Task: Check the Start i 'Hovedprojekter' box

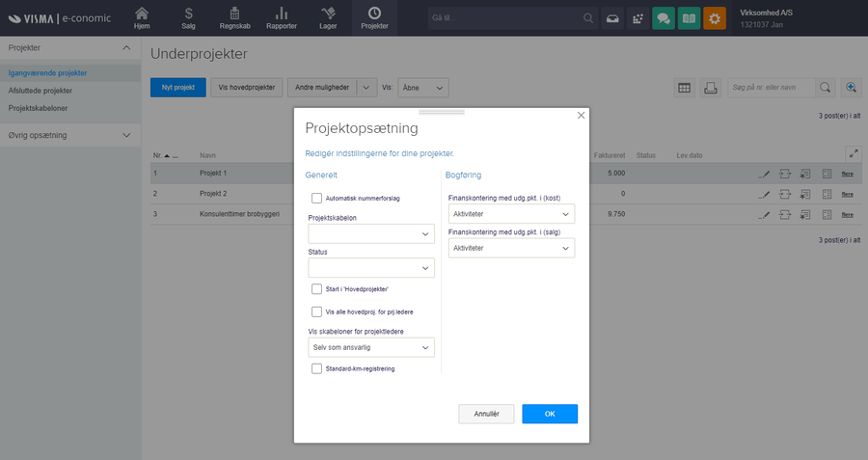Action: click(x=316, y=288)
